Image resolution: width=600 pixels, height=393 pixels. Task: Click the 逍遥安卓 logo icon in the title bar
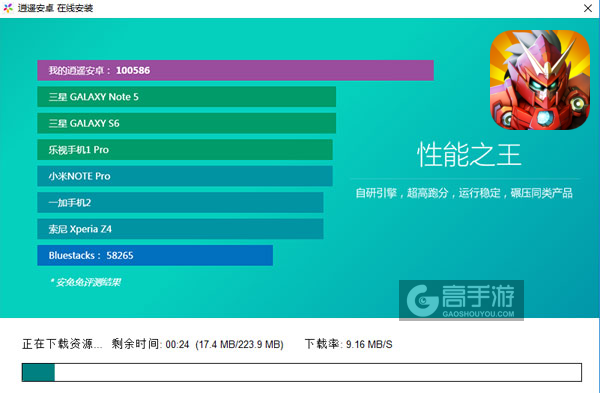(8, 8)
